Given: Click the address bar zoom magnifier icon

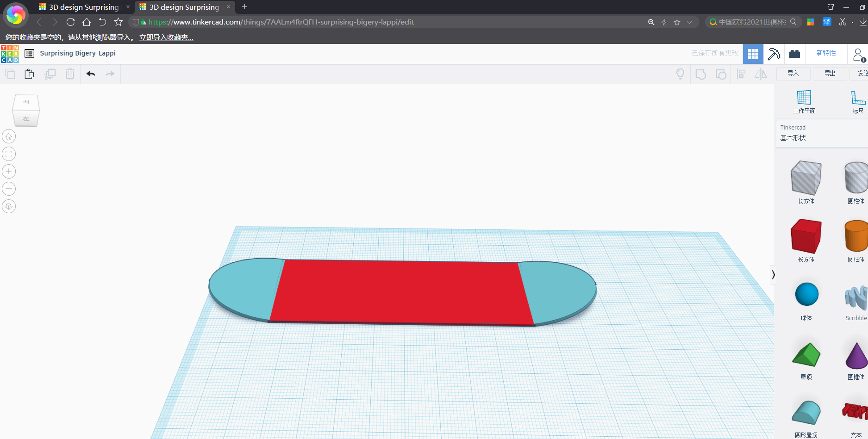Looking at the screenshot, I should [651, 22].
